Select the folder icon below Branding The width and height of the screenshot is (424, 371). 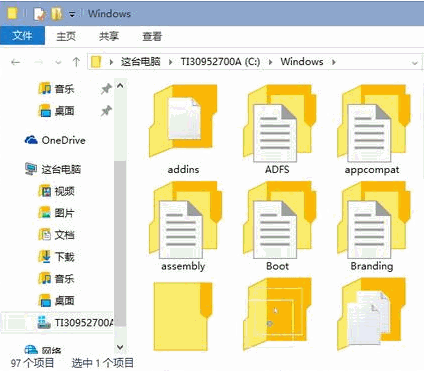pyautogui.click(x=372, y=314)
